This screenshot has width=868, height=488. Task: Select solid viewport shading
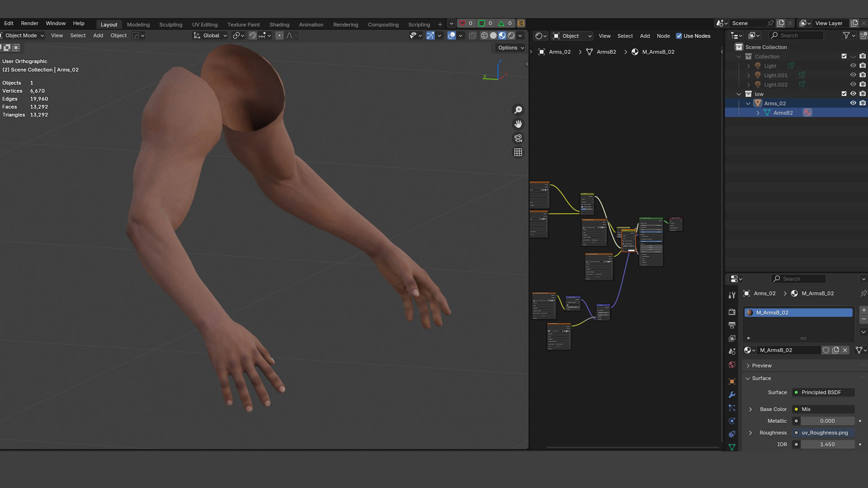(x=493, y=35)
